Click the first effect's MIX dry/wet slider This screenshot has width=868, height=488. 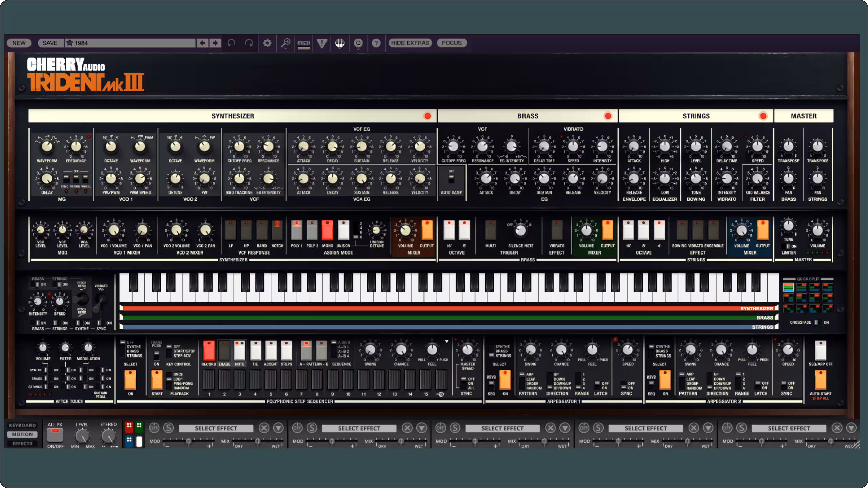257,441
